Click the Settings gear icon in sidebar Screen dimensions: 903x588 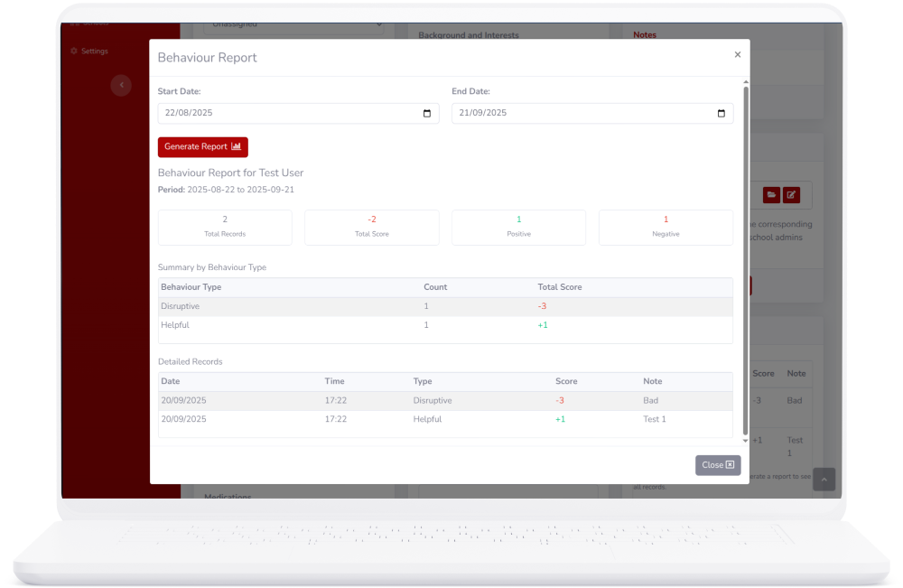[x=74, y=51]
